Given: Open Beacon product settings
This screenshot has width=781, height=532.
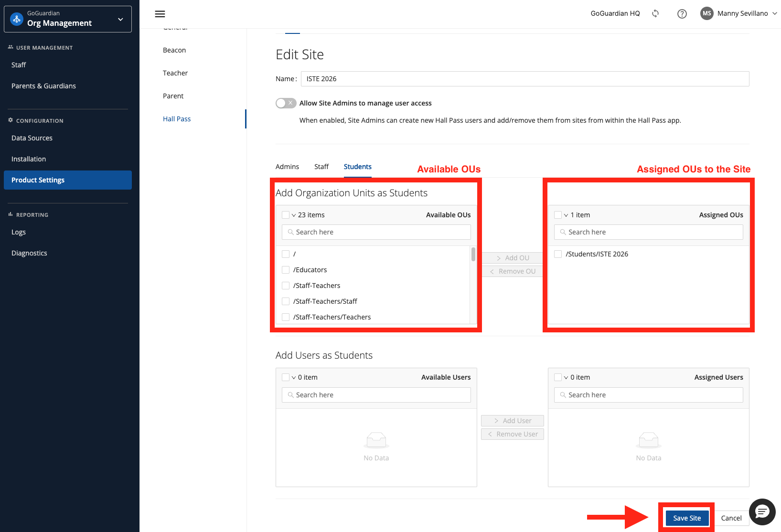Looking at the screenshot, I should point(174,50).
